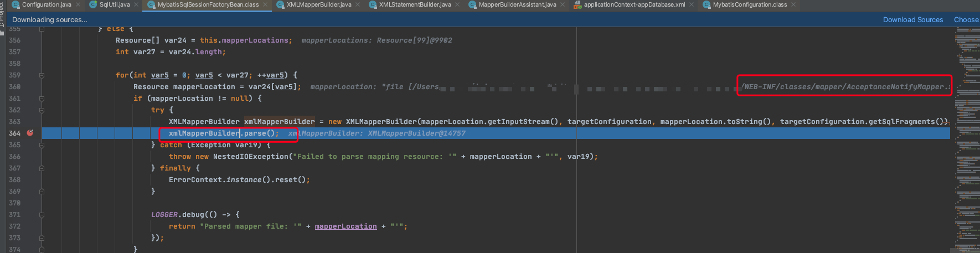
Task: Click the minimap scrollbar on the right
Action: point(967,138)
